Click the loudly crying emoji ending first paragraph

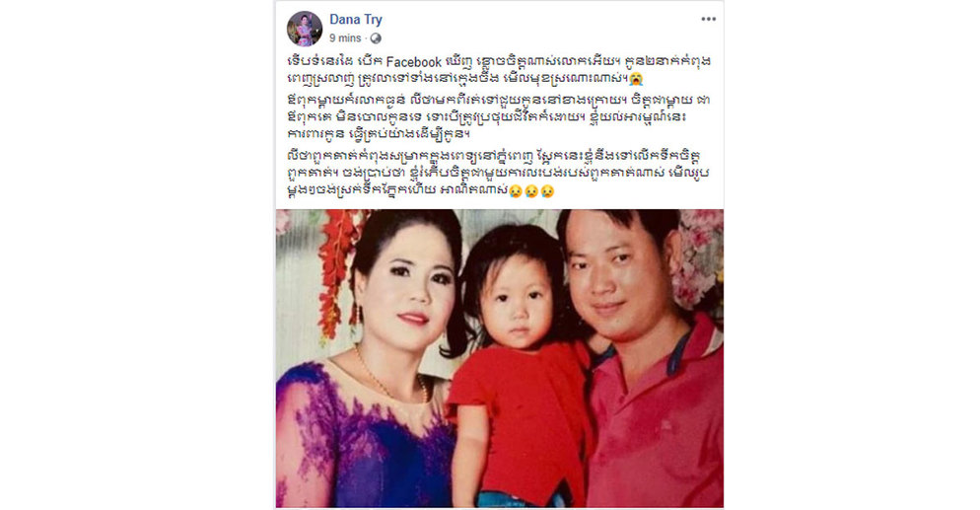pyautogui.click(x=636, y=79)
